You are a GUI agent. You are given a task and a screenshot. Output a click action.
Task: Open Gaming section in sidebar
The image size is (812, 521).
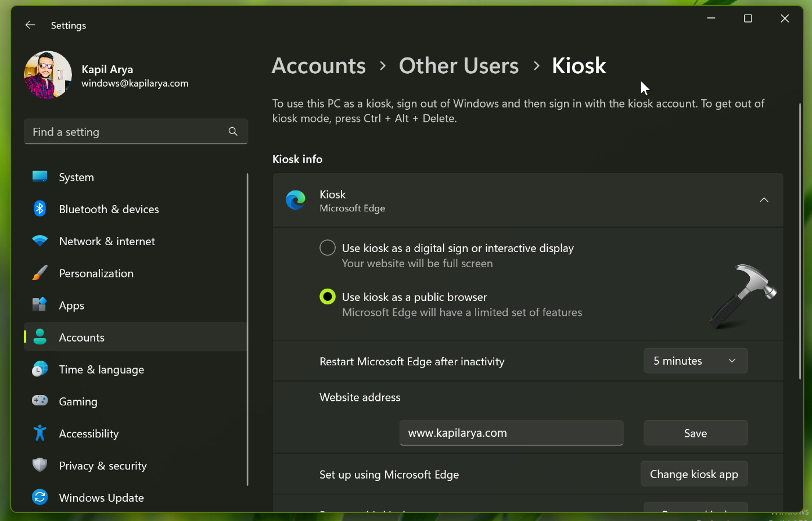pos(78,401)
